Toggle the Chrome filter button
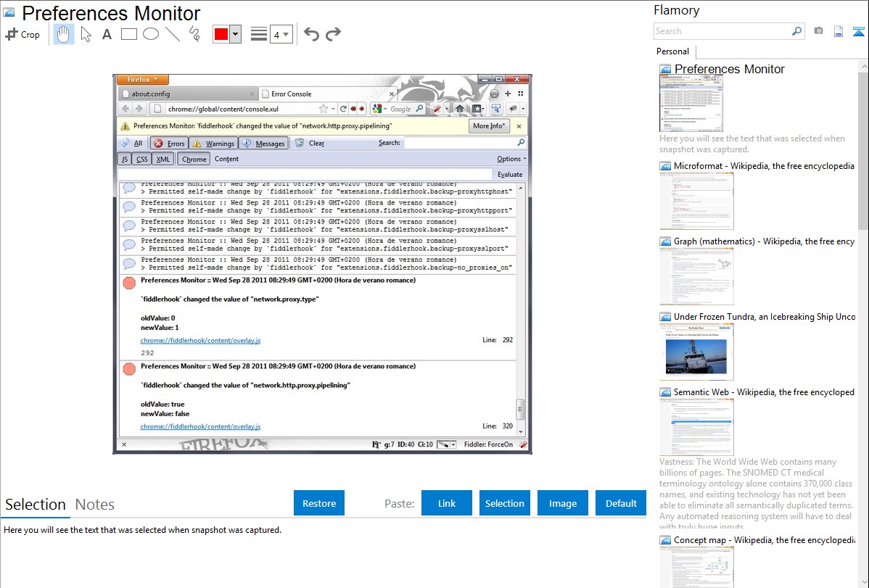Image resolution: width=869 pixels, height=588 pixels. 194,159
